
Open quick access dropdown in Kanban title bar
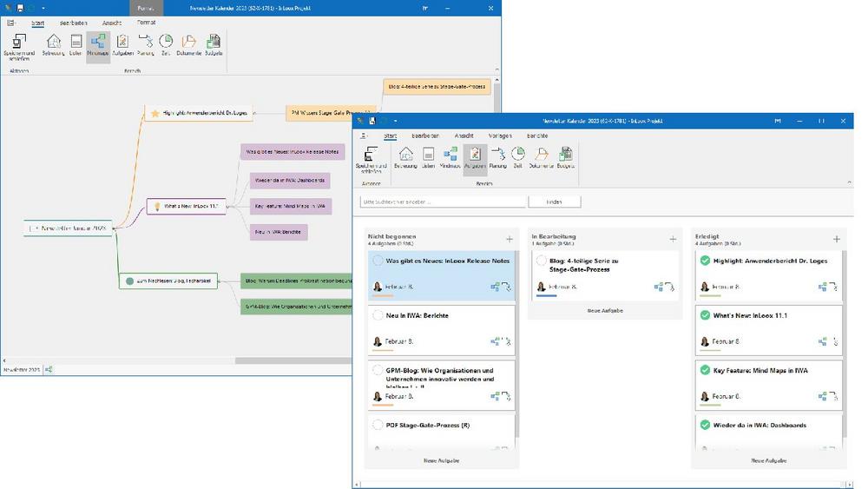point(395,121)
